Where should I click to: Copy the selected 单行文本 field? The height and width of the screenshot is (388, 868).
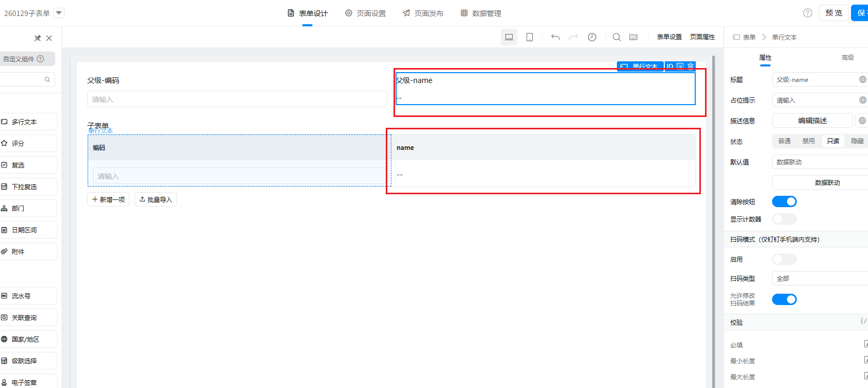click(x=680, y=66)
